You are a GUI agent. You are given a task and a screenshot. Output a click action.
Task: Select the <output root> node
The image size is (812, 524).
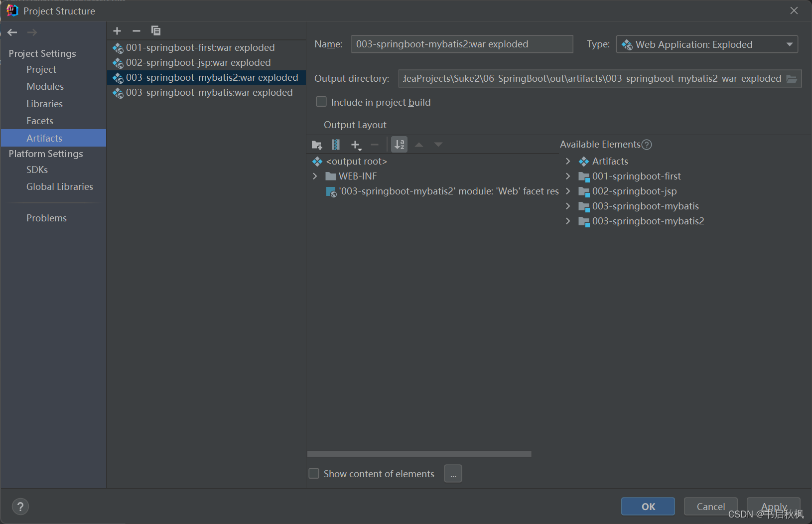[357, 161]
